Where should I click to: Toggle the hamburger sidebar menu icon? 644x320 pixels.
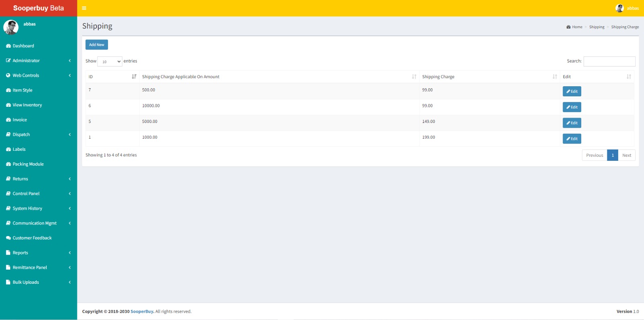click(x=84, y=8)
